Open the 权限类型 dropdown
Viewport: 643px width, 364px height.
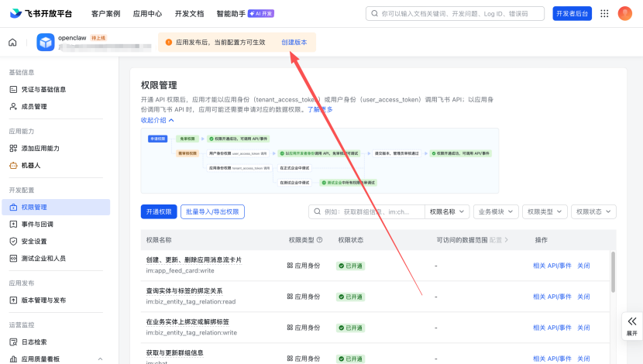click(544, 211)
